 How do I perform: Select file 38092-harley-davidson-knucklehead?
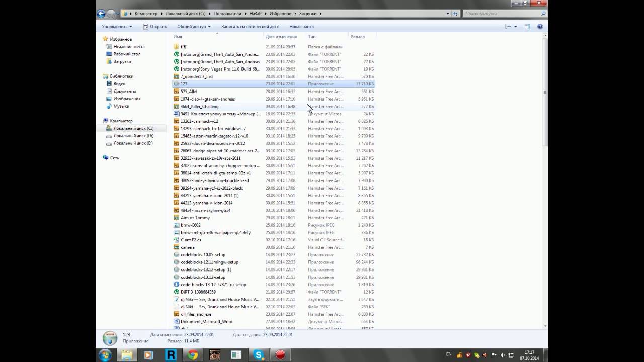coord(214,180)
